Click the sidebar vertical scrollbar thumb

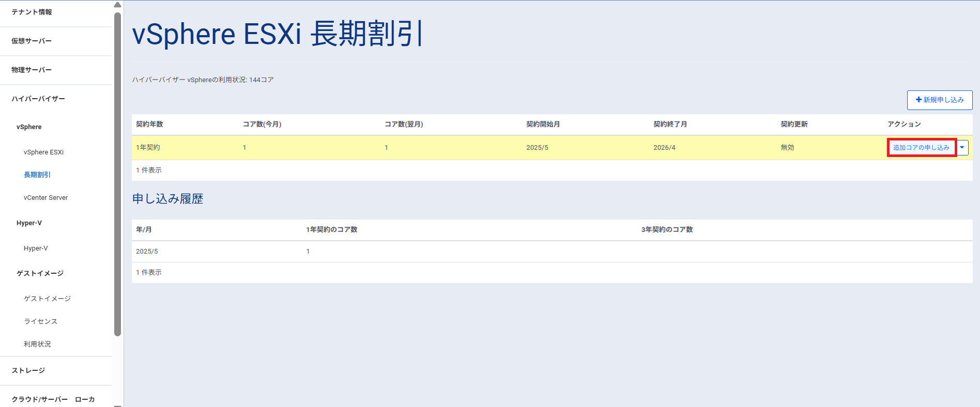117,174
